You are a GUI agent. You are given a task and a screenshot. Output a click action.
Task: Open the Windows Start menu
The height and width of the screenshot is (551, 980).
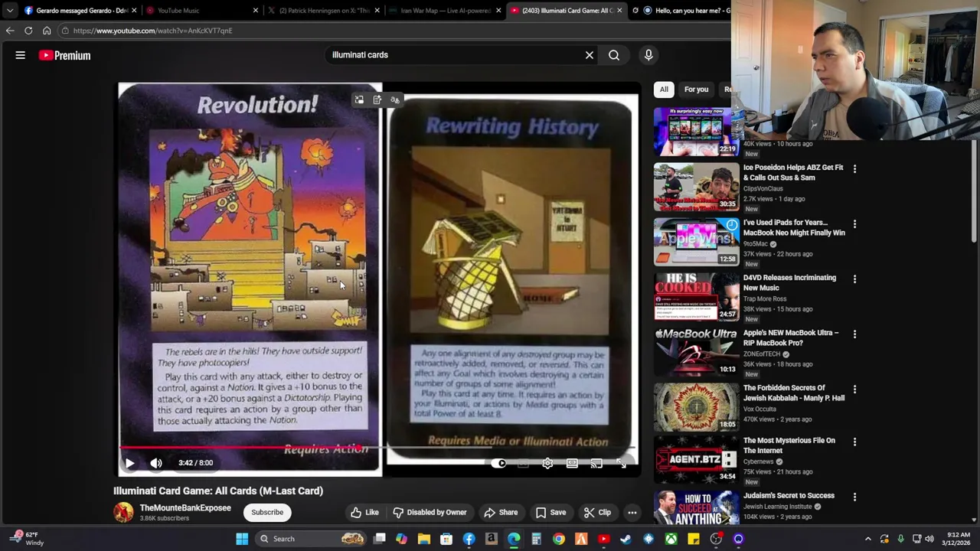(242, 539)
